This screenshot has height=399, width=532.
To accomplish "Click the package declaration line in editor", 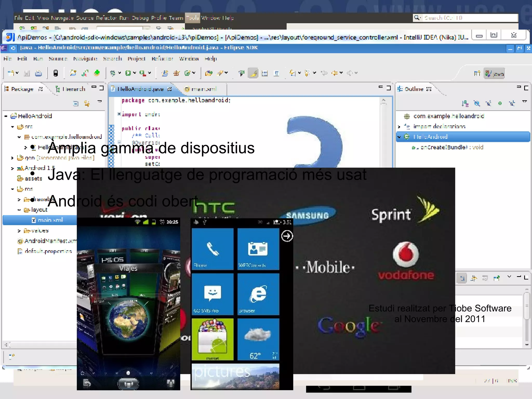I will (x=176, y=100).
